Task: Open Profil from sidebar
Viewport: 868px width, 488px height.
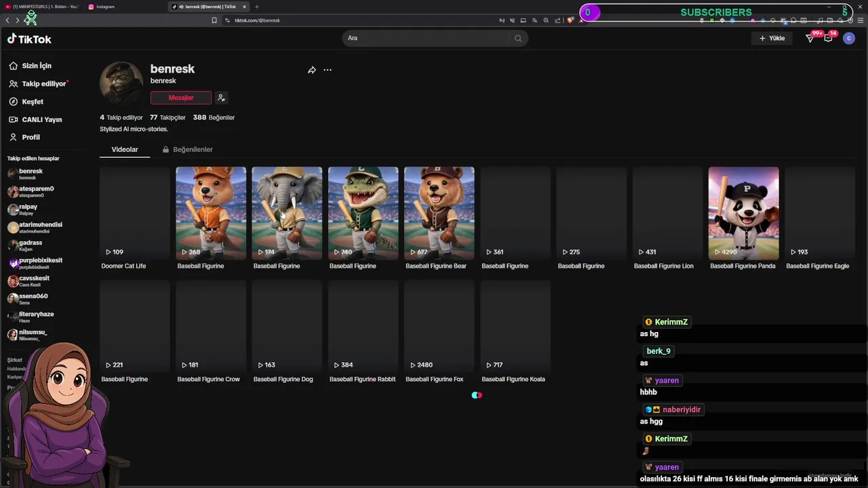Action: (x=24, y=137)
